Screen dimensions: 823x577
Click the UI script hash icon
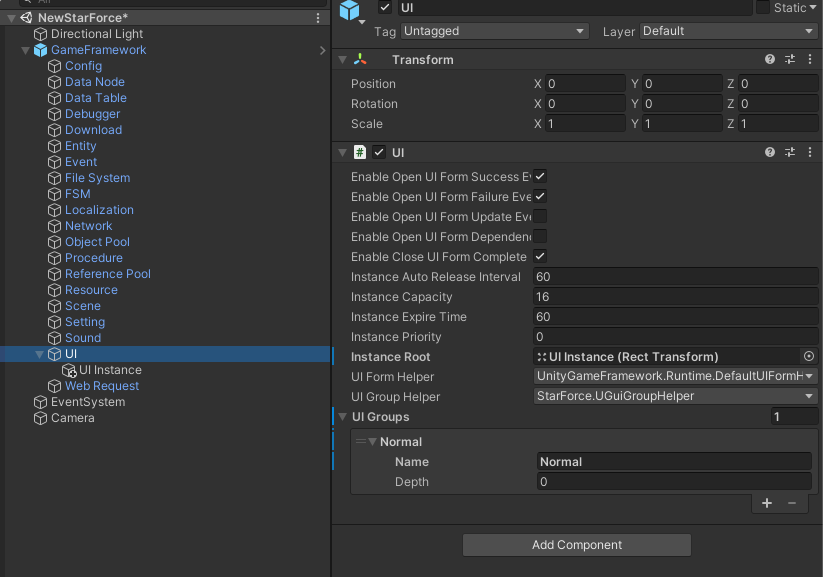coord(360,152)
